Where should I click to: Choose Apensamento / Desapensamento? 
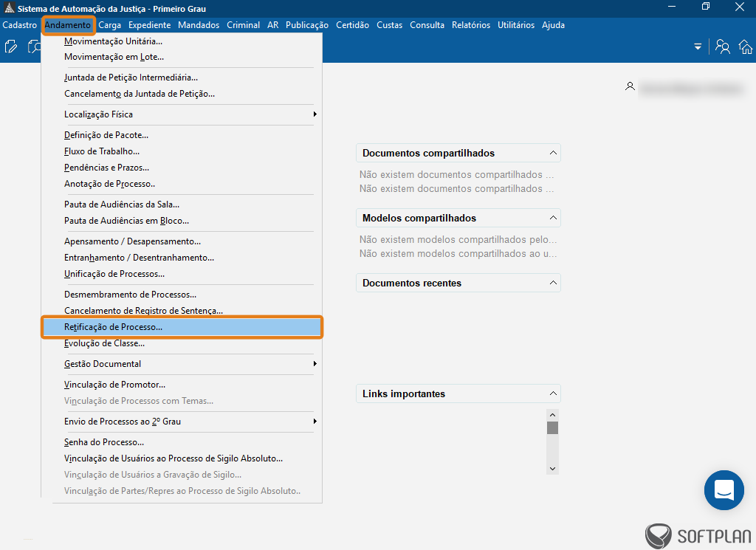tap(182, 241)
